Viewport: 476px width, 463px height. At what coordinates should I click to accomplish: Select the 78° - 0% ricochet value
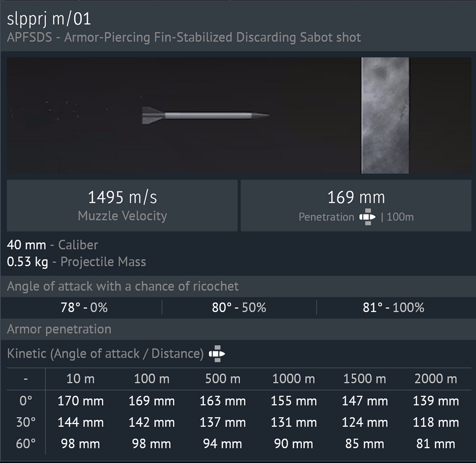[85, 308]
